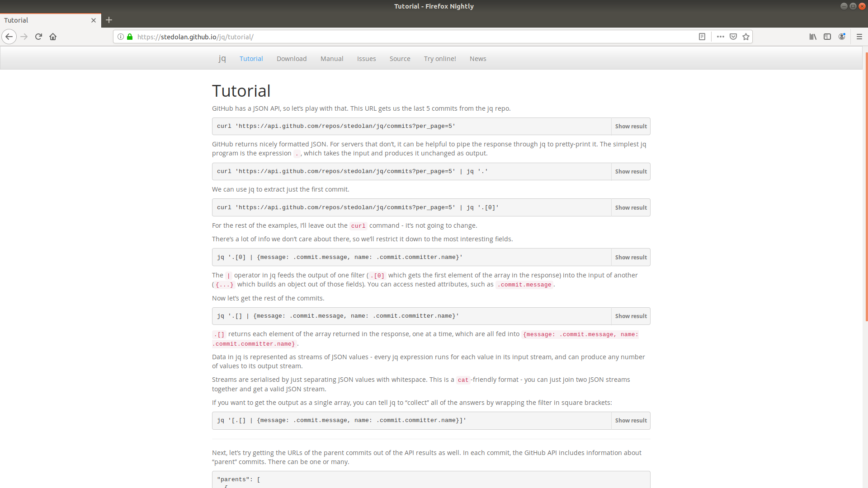Open the Try online! link
Screen dimensions: 868x488
pos(439,59)
